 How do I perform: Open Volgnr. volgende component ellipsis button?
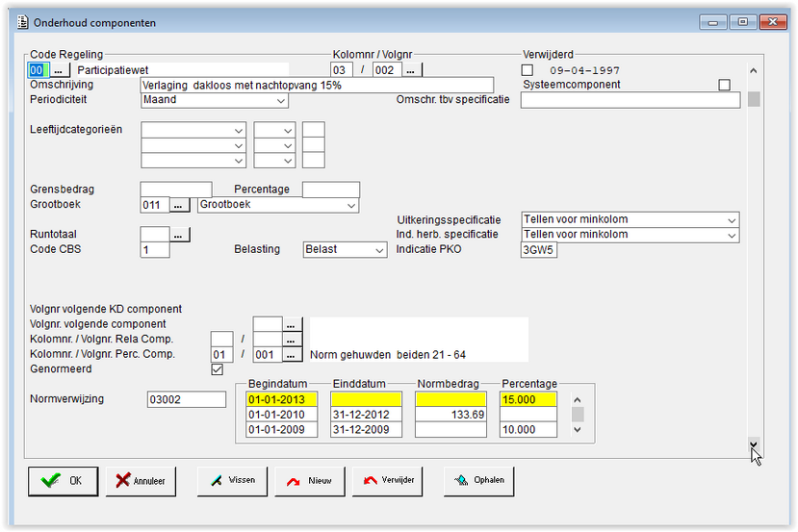click(292, 324)
